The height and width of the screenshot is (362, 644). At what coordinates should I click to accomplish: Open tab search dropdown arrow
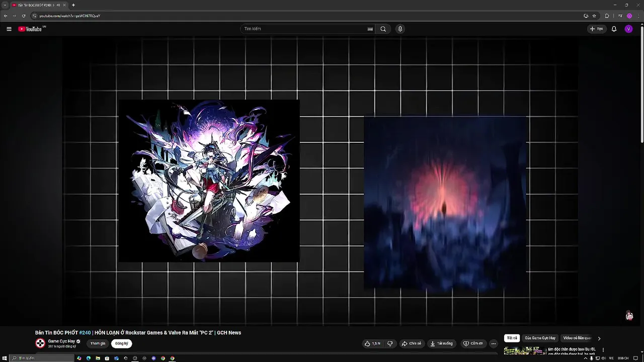pyautogui.click(x=5, y=5)
